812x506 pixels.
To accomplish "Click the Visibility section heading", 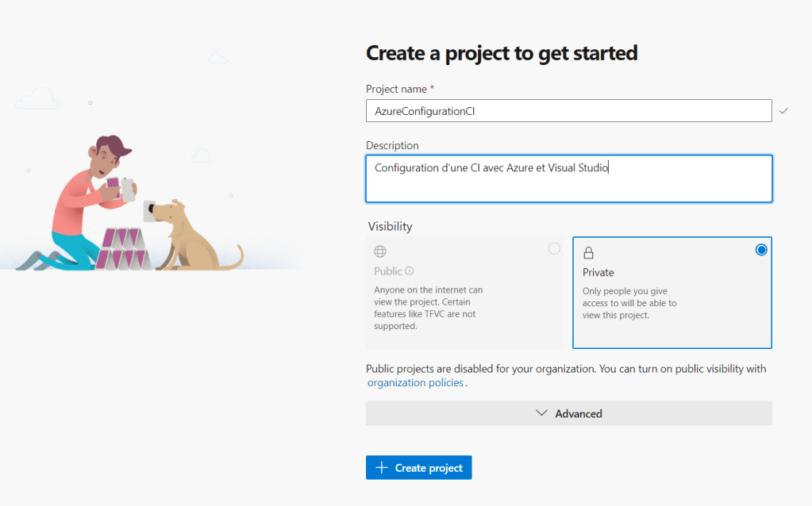I will click(391, 226).
